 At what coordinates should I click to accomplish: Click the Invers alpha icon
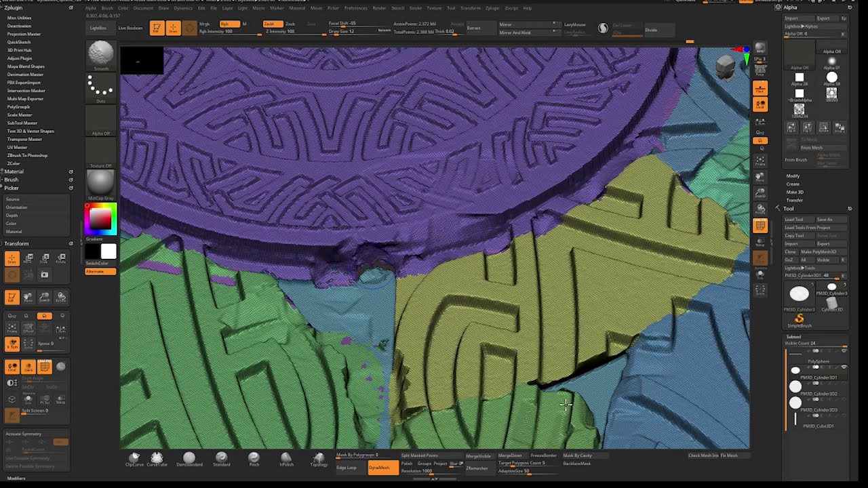point(840,127)
